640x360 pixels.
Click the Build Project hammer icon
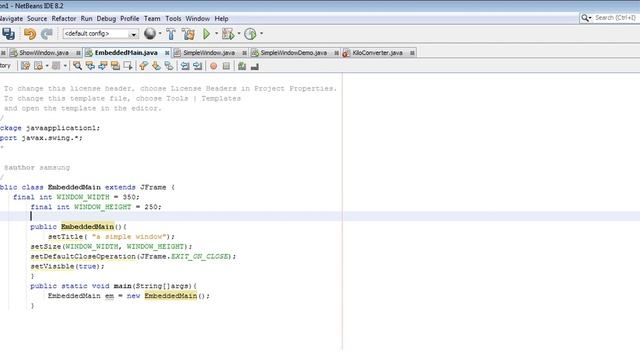click(171, 34)
